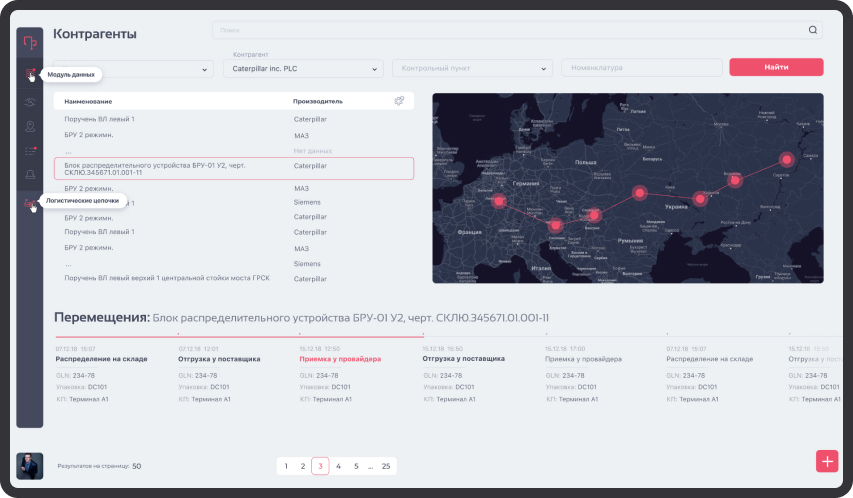Open the task list icon with red dot

coord(30,151)
